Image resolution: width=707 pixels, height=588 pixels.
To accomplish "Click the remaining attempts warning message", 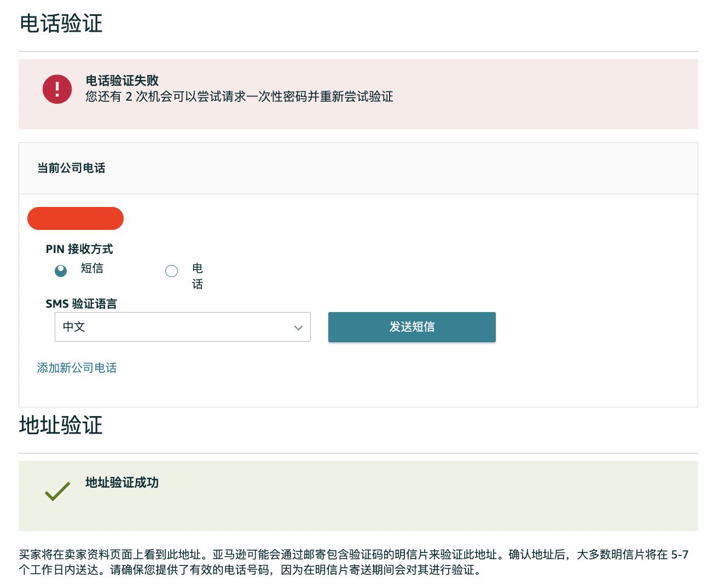I will [x=239, y=97].
